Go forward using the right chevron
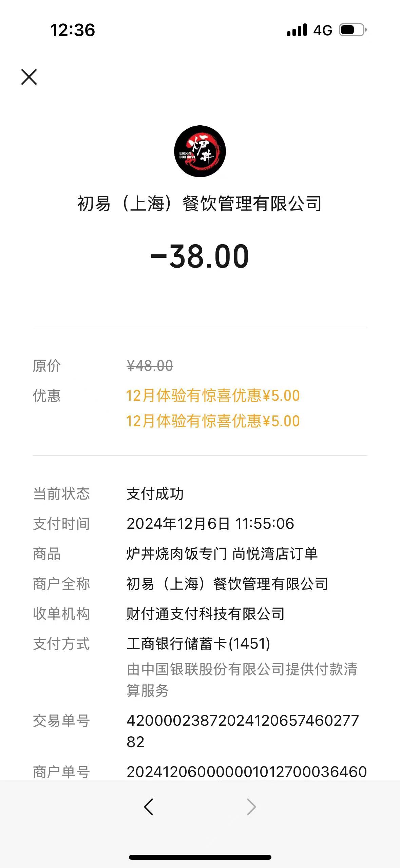 click(x=251, y=807)
